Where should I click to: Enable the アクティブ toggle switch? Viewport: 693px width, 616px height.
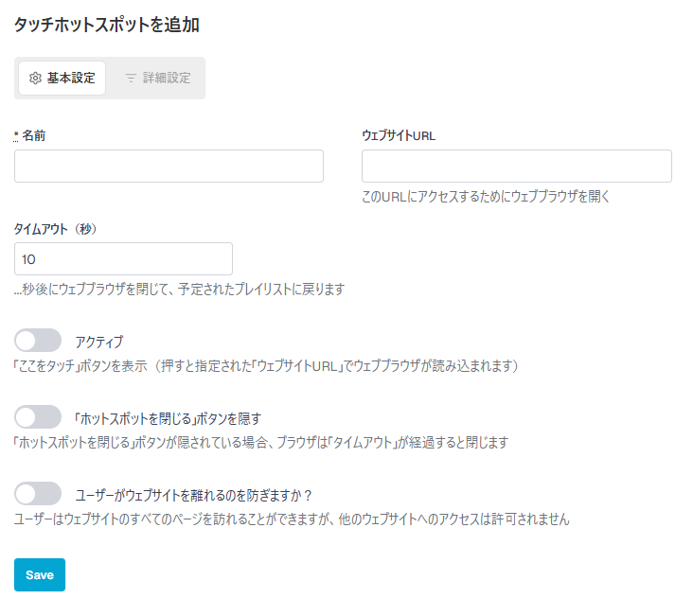(38, 341)
